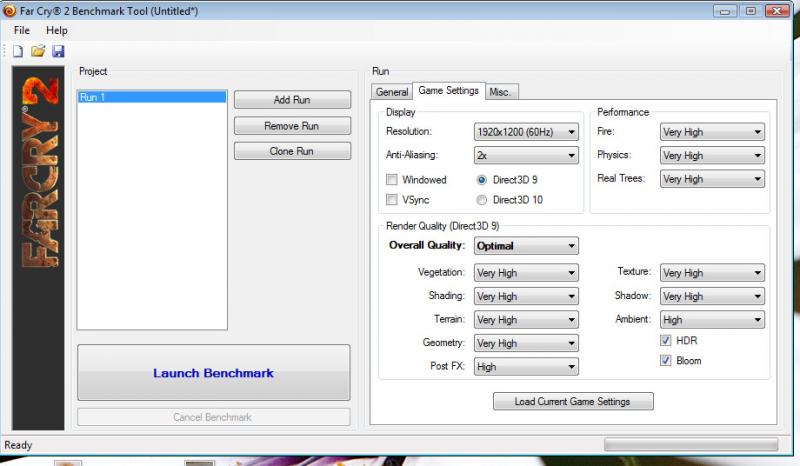Enable the VSync checkbox
The height and width of the screenshot is (466, 800).
(392, 200)
